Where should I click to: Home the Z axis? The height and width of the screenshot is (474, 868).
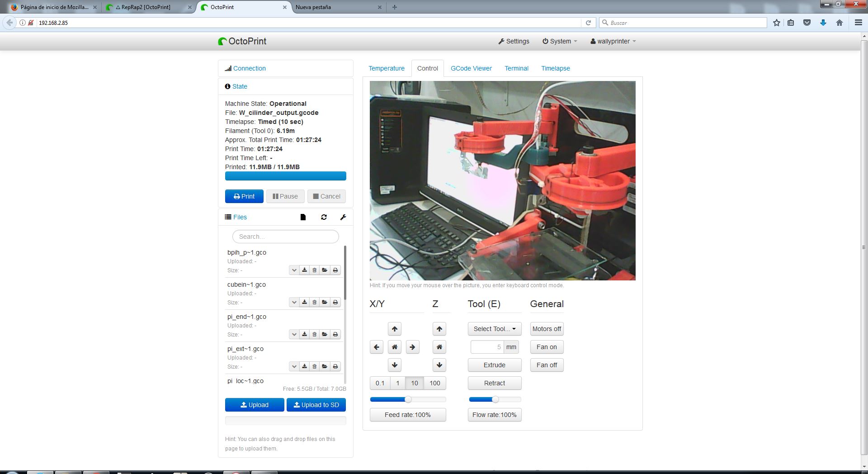[439, 347]
